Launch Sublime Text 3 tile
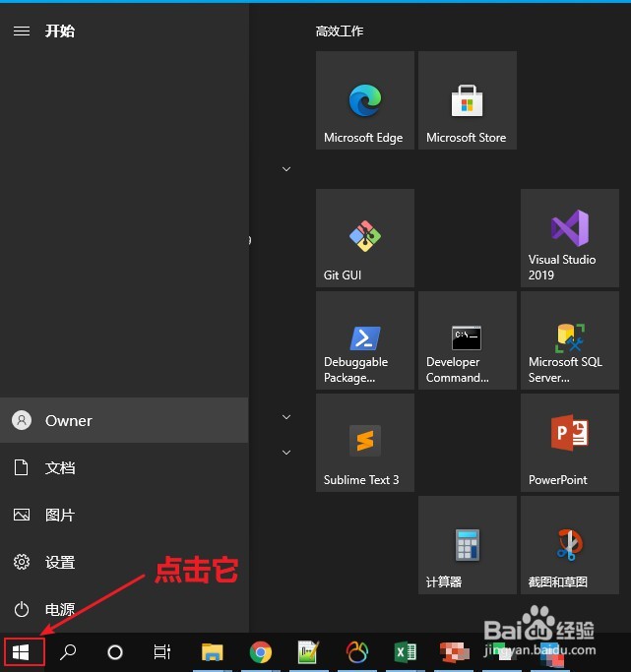This screenshot has height=672, width=631. pos(365,443)
